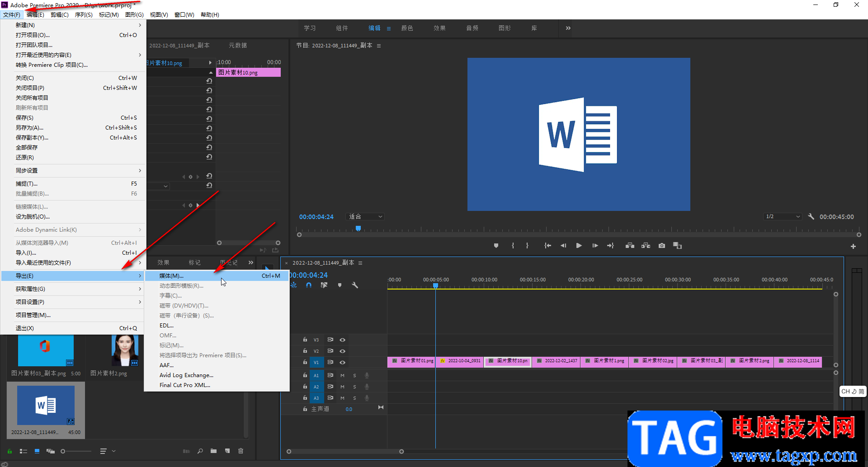Image resolution: width=868 pixels, height=467 pixels.
Task: Choose 媒体(M)... export option
Action: point(217,276)
